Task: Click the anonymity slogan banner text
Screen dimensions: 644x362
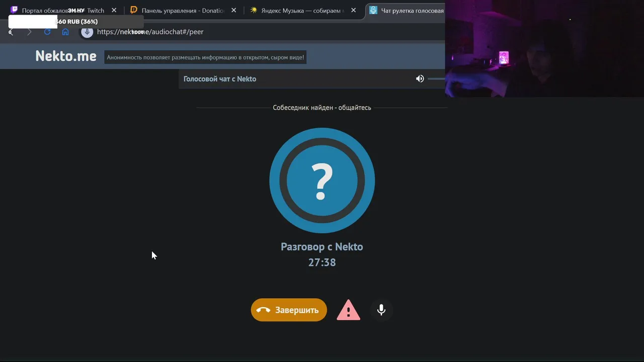Action: [205, 57]
